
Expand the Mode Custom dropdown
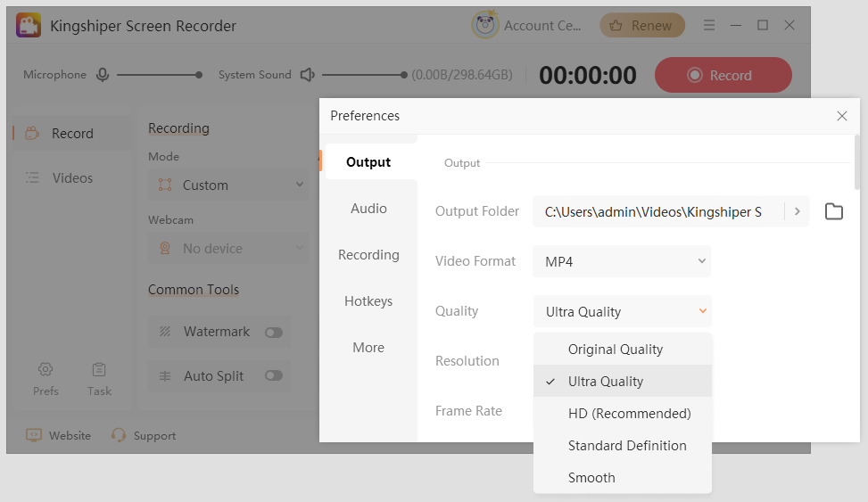(x=228, y=185)
